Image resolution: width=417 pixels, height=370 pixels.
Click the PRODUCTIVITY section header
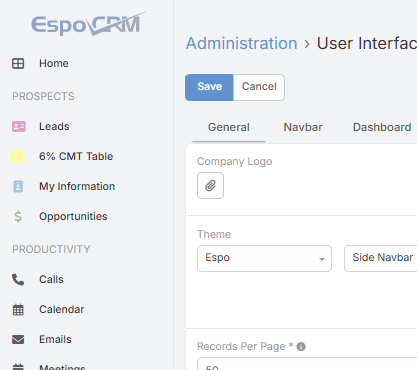[x=51, y=249]
